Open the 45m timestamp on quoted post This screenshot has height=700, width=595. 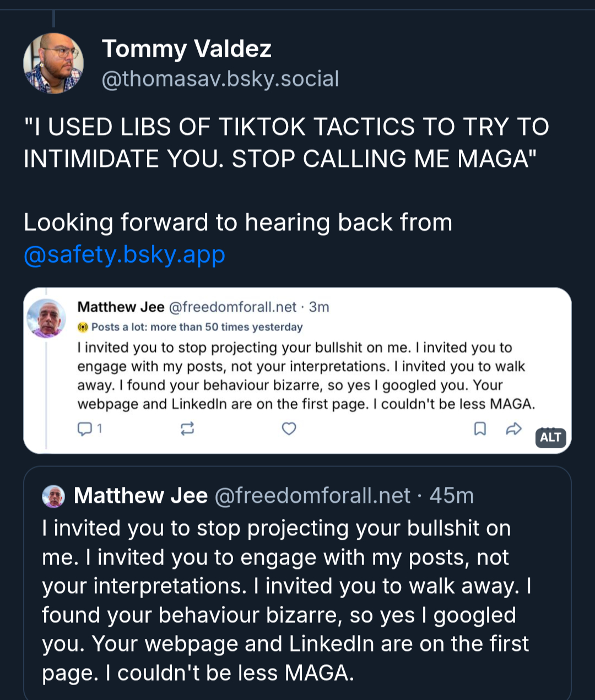click(x=452, y=496)
